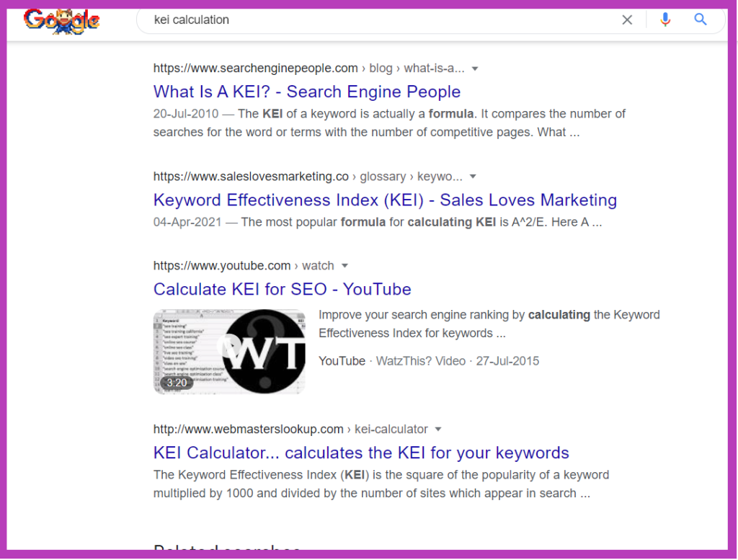Play the WatzThis KEI video thumbnail
738x560 pixels.
coord(228,352)
